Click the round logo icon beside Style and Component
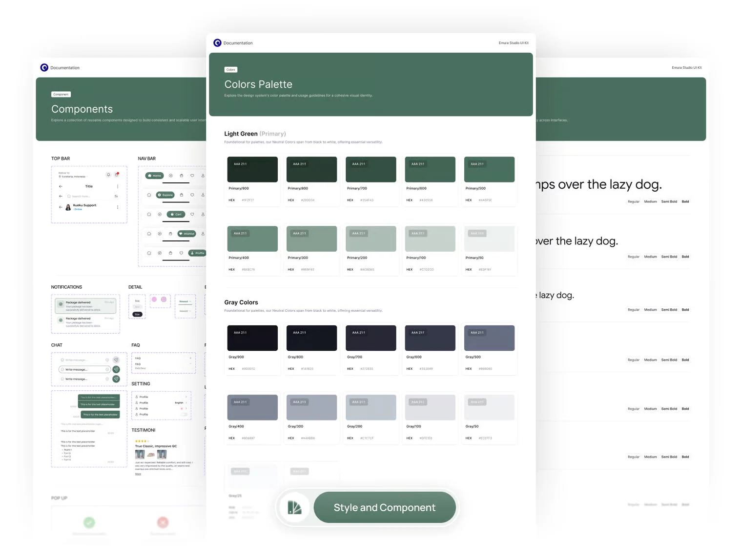 pos(294,507)
